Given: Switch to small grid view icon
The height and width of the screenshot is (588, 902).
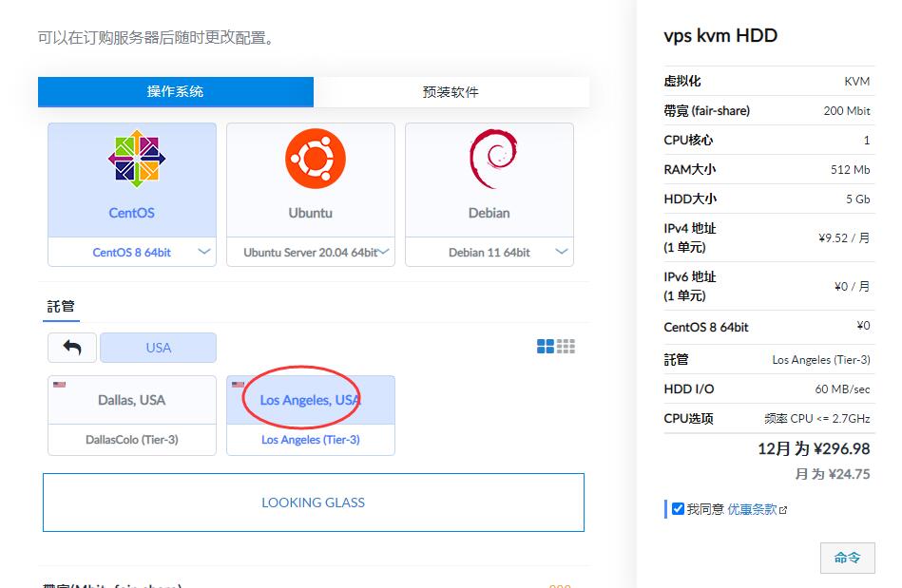Looking at the screenshot, I should tap(566, 347).
